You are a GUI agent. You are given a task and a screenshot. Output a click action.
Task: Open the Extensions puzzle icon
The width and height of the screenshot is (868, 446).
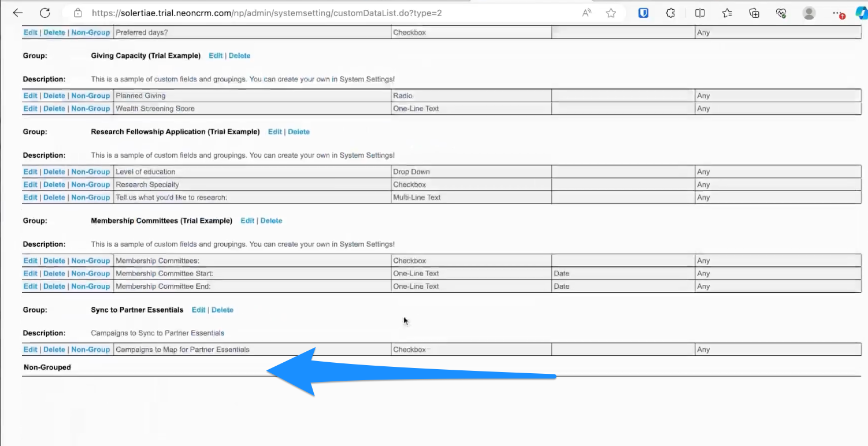pos(670,13)
